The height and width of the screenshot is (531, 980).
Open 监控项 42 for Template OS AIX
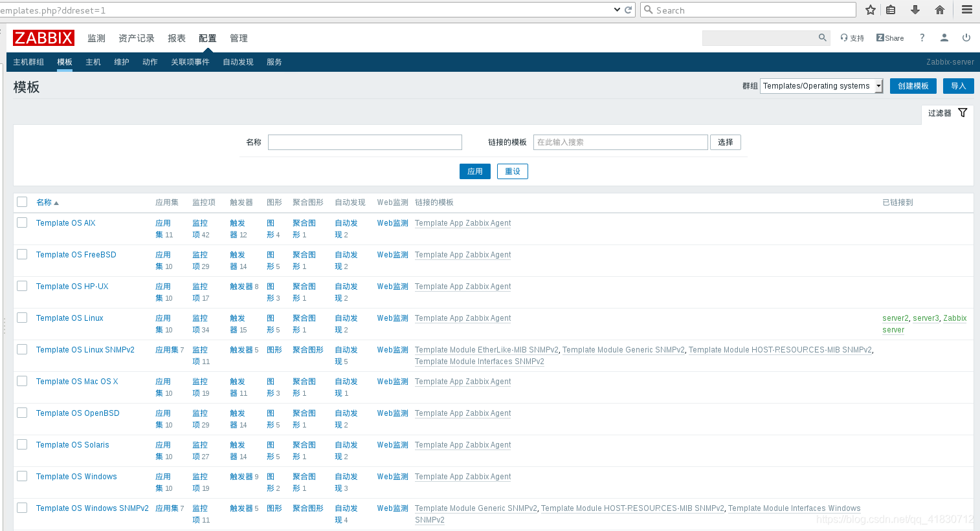[x=200, y=229]
